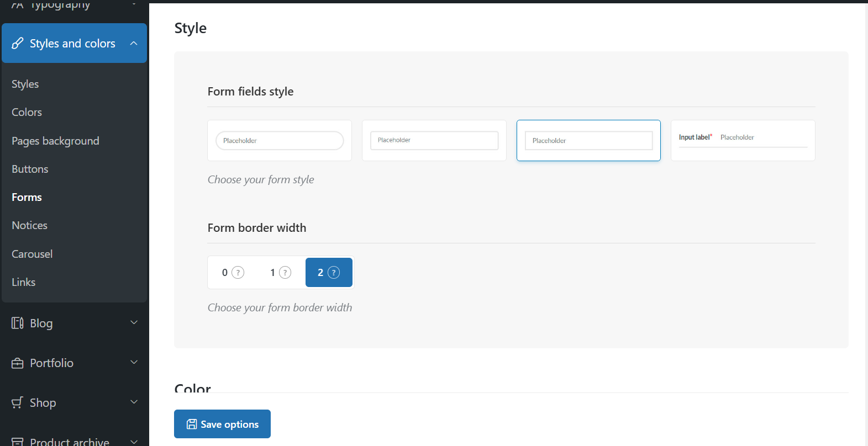Select form border width 2

point(329,272)
